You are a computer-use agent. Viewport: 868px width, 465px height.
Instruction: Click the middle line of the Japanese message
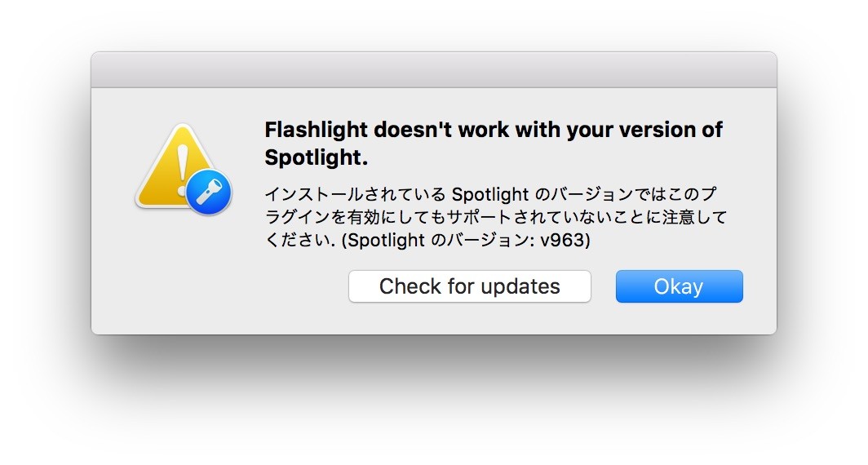pyautogui.click(x=494, y=219)
